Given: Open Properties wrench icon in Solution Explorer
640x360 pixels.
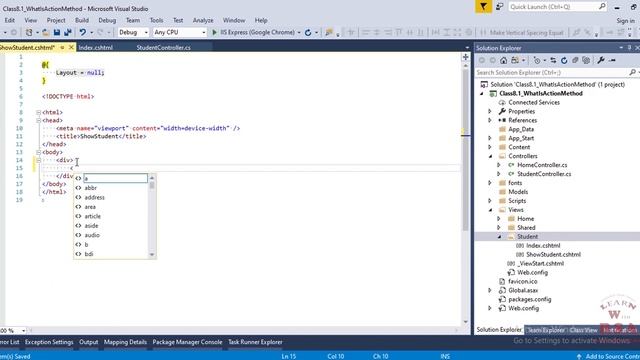Looking at the screenshot, I should tap(601, 60).
